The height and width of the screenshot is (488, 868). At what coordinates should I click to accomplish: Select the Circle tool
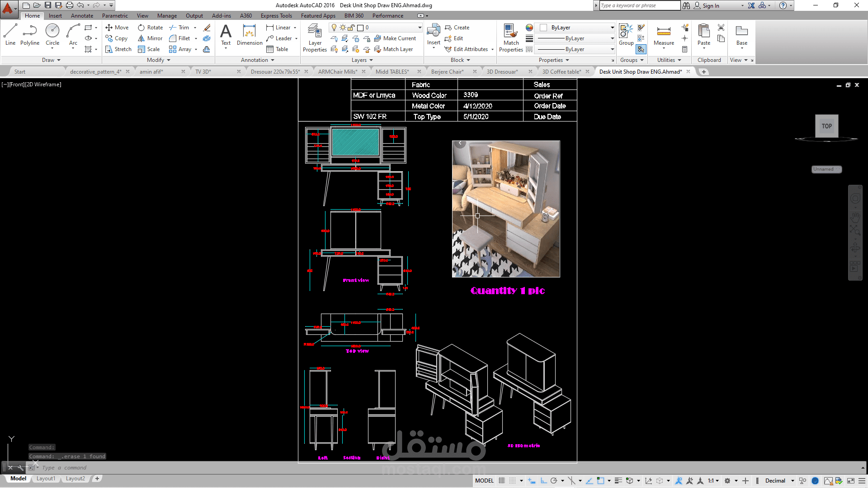(x=52, y=35)
